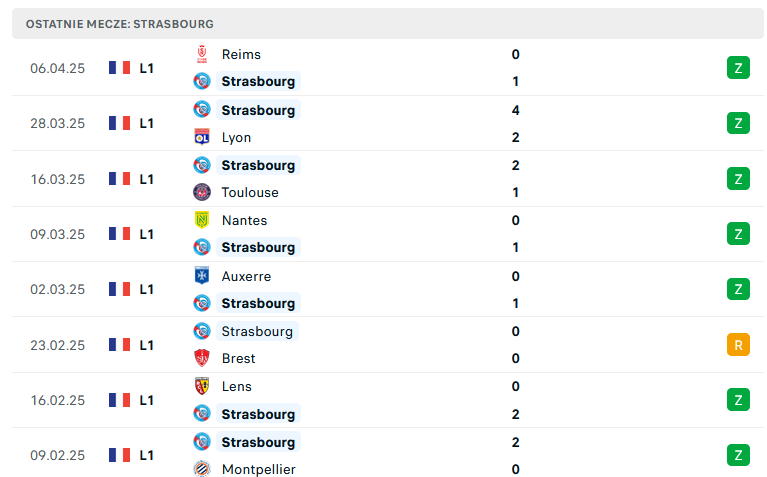Select the Strasbourg name in the Brest match

pyautogui.click(x=257, y=331)
